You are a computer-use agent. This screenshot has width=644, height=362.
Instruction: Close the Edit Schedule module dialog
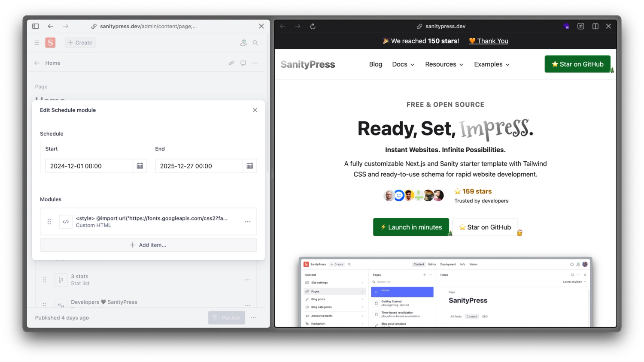pos(255,110)
